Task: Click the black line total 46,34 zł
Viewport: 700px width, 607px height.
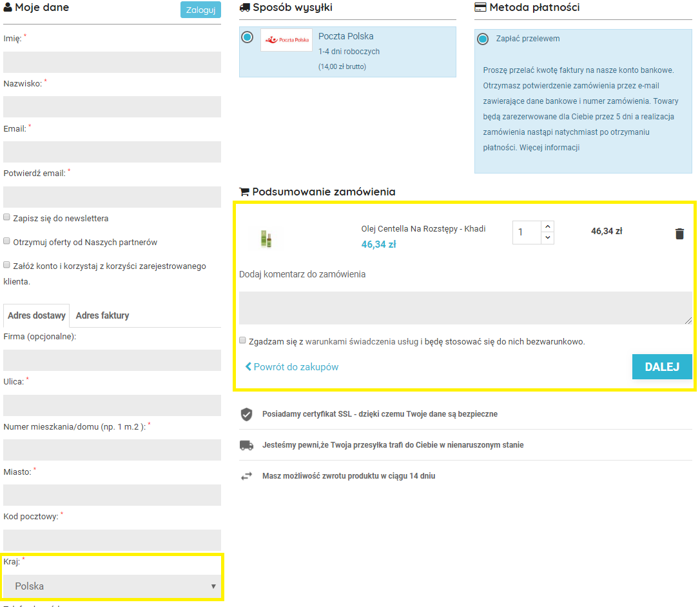Action: (x=607, y=231)
